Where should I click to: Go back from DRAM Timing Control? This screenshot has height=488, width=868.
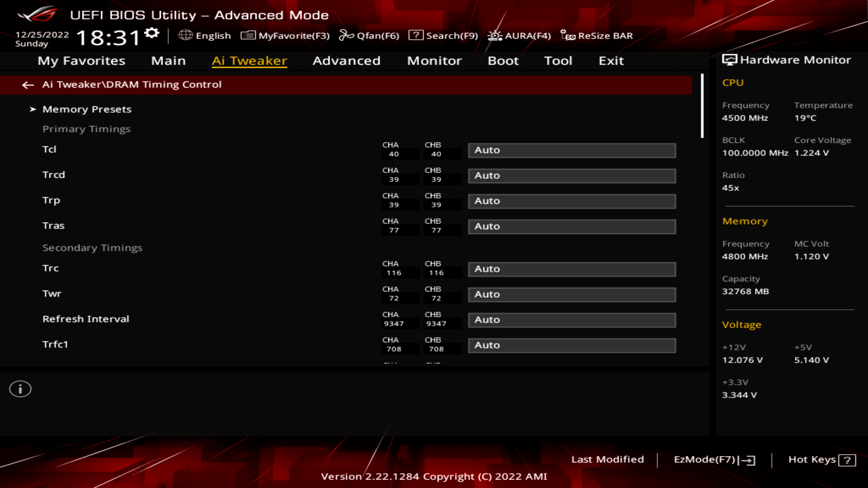coord(28,85)
